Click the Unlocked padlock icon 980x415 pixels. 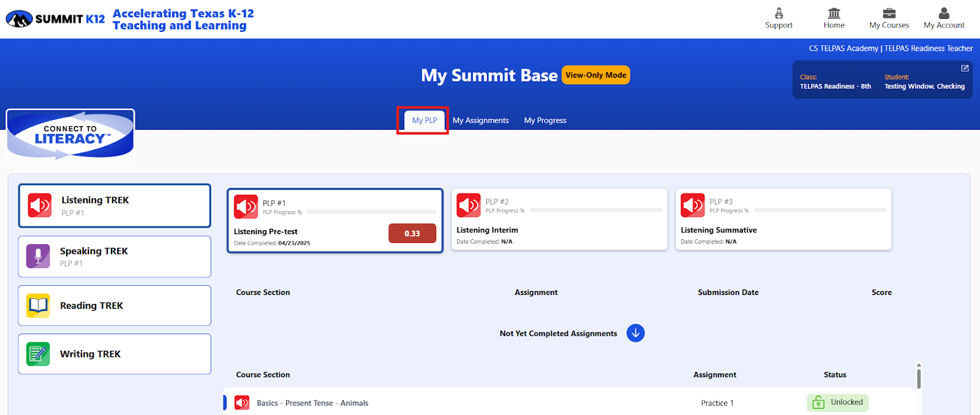point(818,403)
